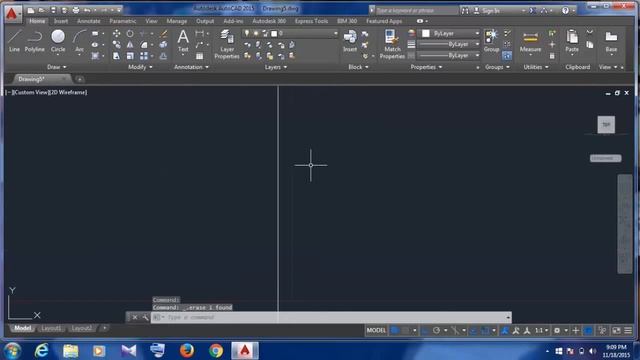Image resolution: width=640 pixels, height=360 pixels.
Task: Open Firefox from the taskbar
Action: [187, 350]
